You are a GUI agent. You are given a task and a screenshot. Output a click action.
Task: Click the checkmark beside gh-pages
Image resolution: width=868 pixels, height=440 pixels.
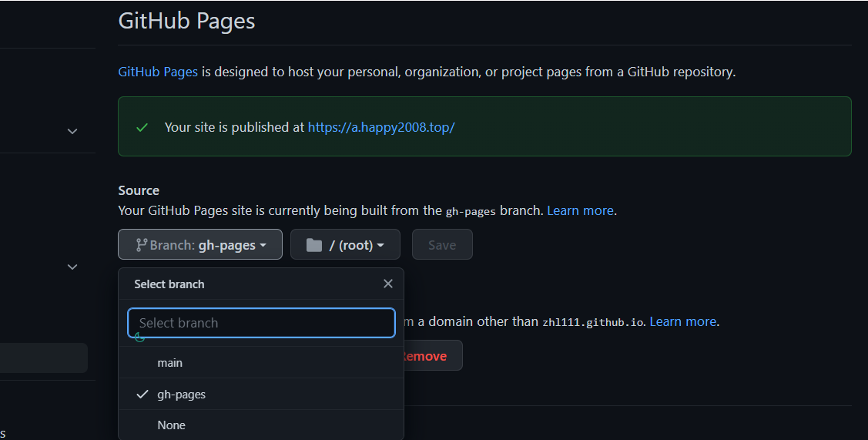142,394
